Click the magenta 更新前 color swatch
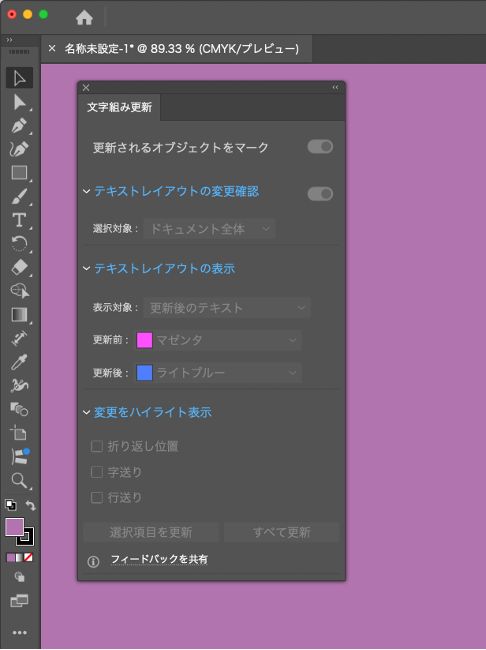486x650 pixels. click(x=144, y=340)
